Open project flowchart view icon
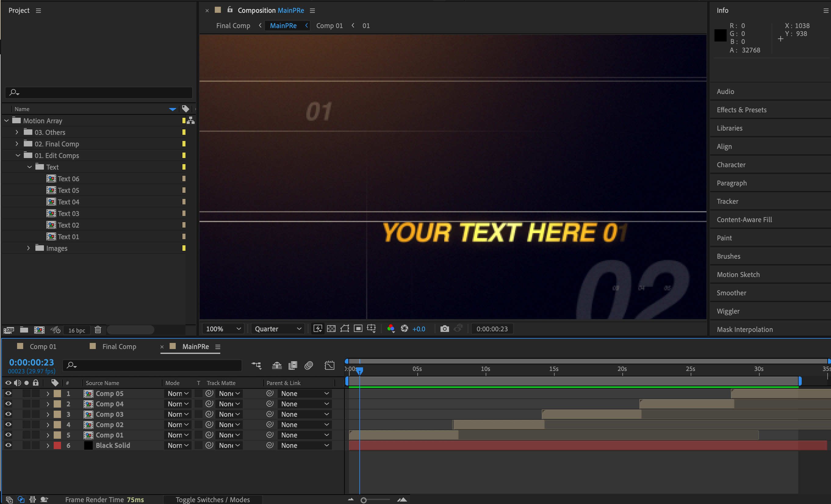This screenshot has width=831, height=504. point(191,121)
